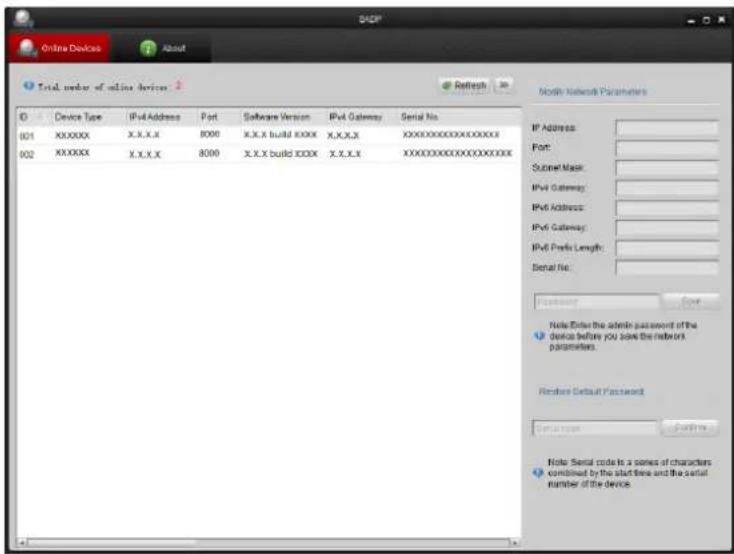Focus the Serial No. input field
The image size is (734, 554).
[667, 267]
